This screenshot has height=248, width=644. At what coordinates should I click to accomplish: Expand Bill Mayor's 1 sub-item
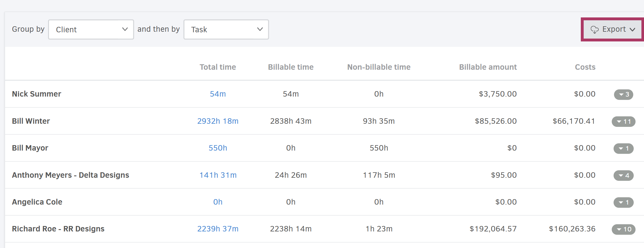tap(623, 148)
